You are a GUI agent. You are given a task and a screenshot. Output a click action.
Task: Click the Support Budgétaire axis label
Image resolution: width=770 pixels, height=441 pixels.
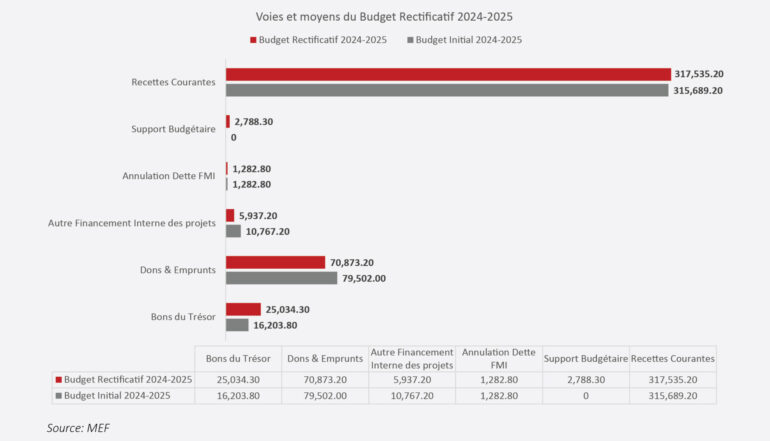tap(173, 129)
